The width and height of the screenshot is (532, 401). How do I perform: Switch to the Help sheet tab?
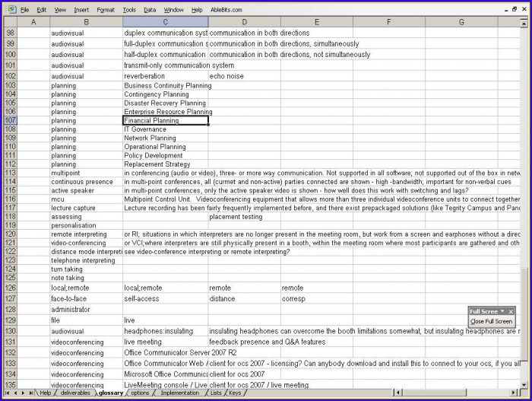pos(45,393)
